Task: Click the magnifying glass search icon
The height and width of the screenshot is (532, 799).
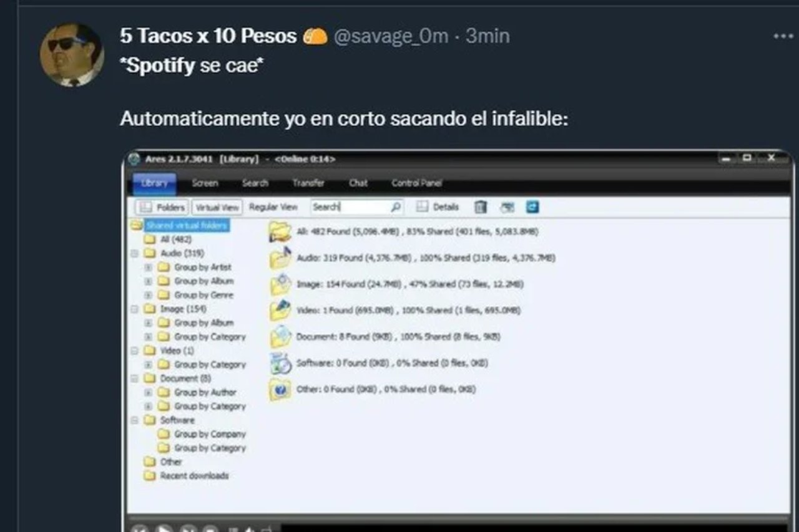Action: (396, 207)
